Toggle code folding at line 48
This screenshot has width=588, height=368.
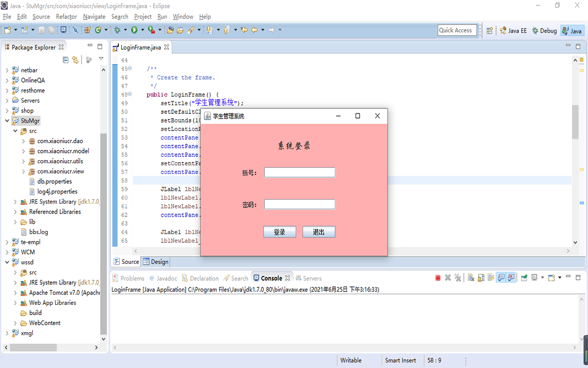pyautogui.click(x=130, y=94)
